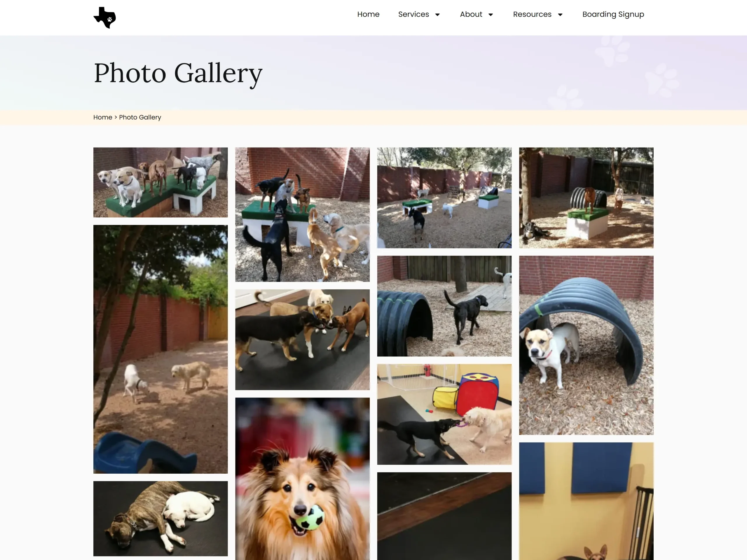Go to Boarding Signup page
Viewport: 747px width, 560px height.
click(613, 14)
